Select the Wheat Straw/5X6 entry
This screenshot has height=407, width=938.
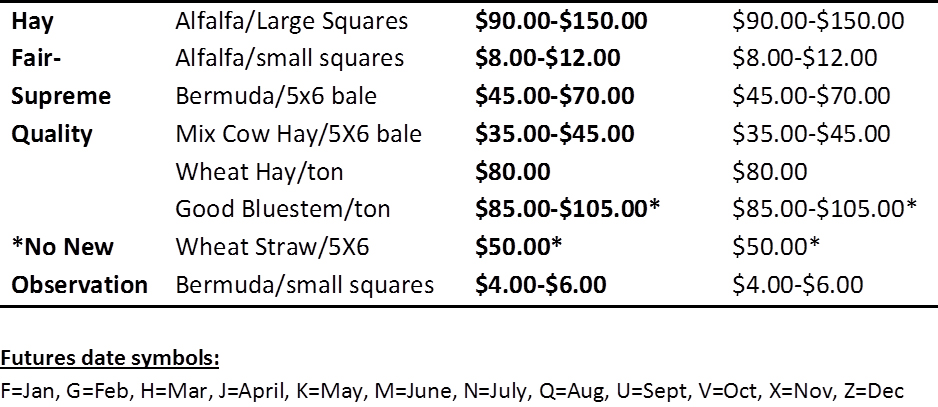(x=272, y=247)
